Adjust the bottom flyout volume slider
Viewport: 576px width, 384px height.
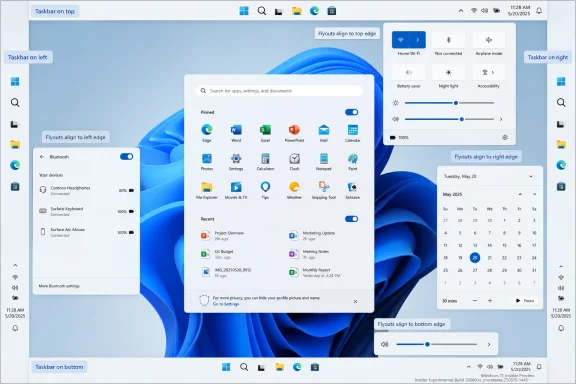(x=437, y=344)
